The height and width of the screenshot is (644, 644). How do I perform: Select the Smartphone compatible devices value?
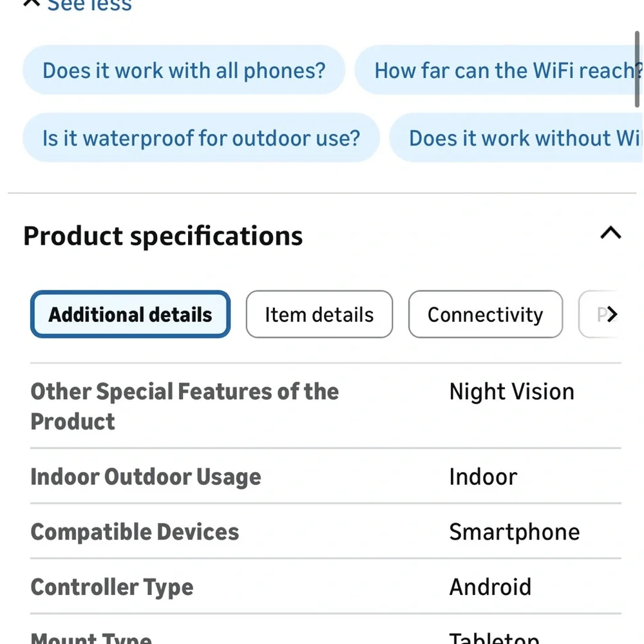(514, 532)
